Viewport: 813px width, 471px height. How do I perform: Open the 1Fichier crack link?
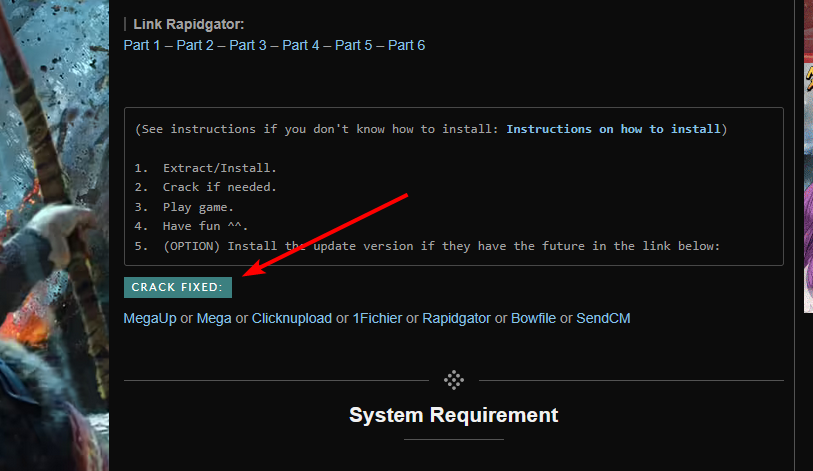click(x=377, y=318)
